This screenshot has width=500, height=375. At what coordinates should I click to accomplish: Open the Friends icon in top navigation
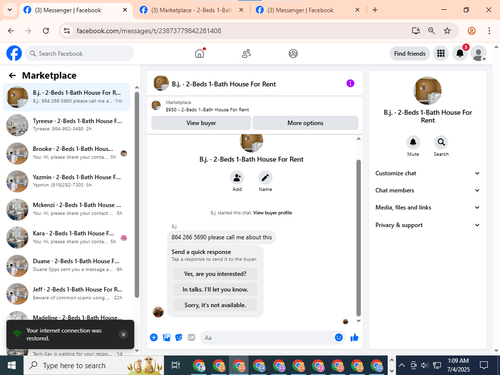[246, 53]
